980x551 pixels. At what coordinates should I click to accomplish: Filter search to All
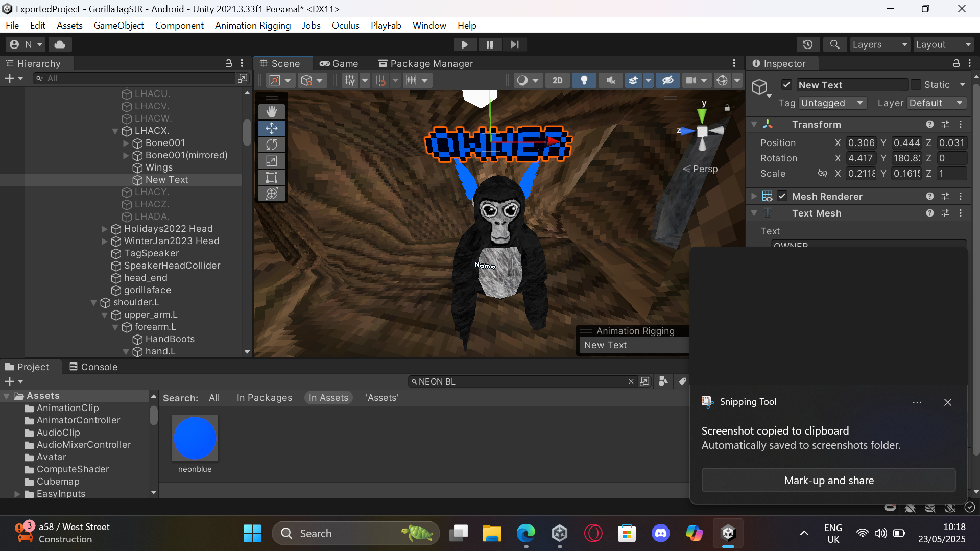point(214,398)
